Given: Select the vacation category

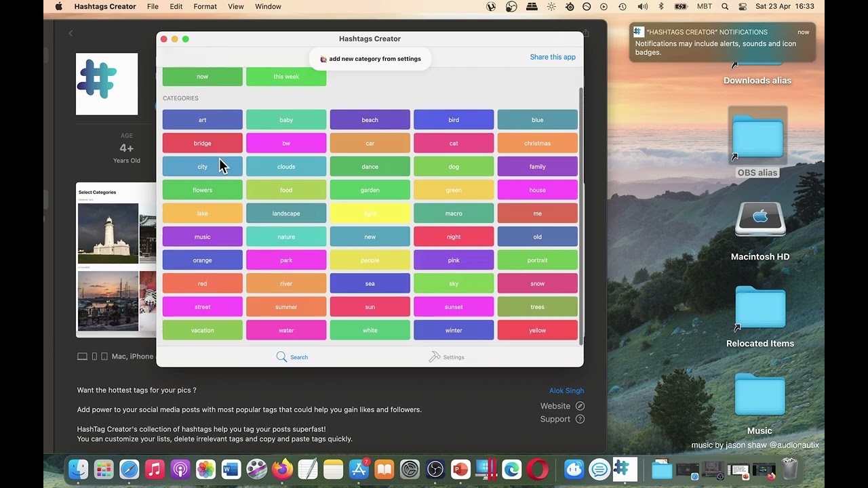Looking at the screenshot, I should point(202,330).
